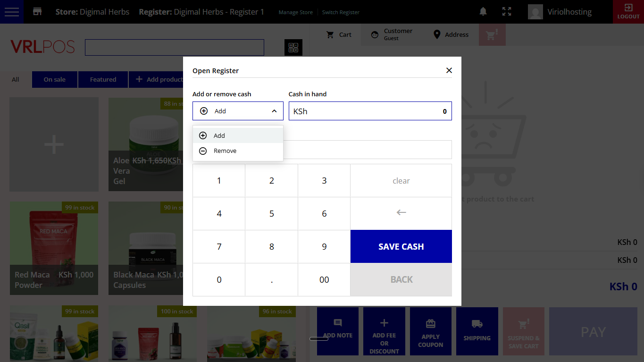This screenshot has width=644, height=362.
Task: Click the Manage Store link
Action: pos(295,12)
